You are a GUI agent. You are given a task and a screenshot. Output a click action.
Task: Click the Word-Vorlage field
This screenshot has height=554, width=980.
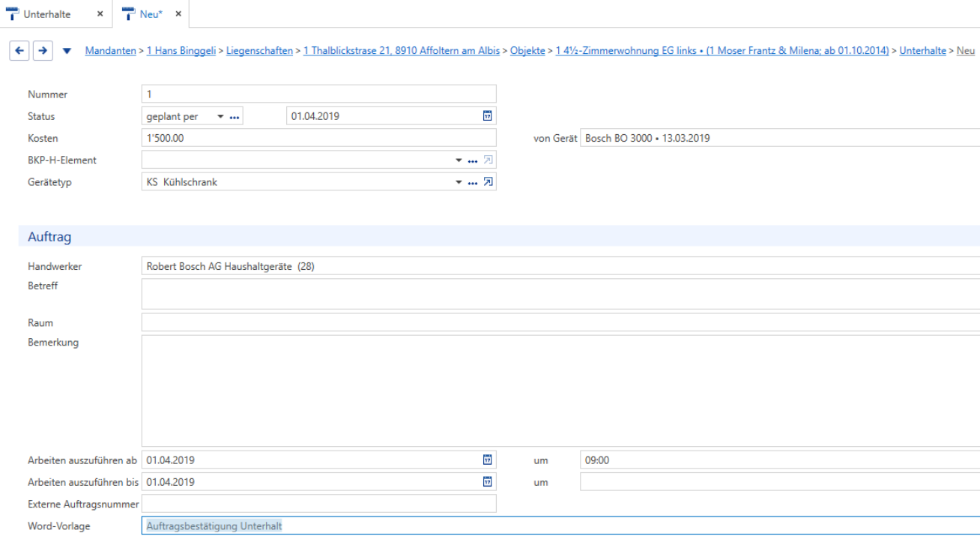tap(560, 526)
